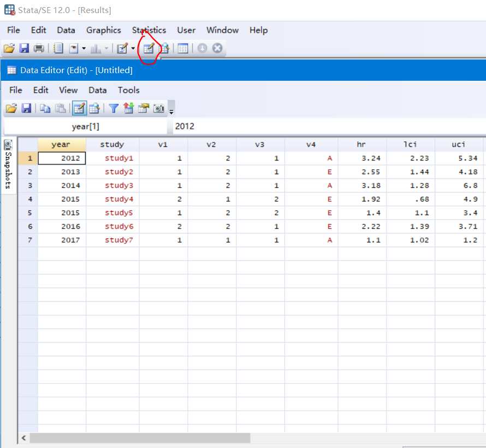The image size is (486, 448).
Task: Open the Data Browser from main toolbar
Action: [164, 49]
